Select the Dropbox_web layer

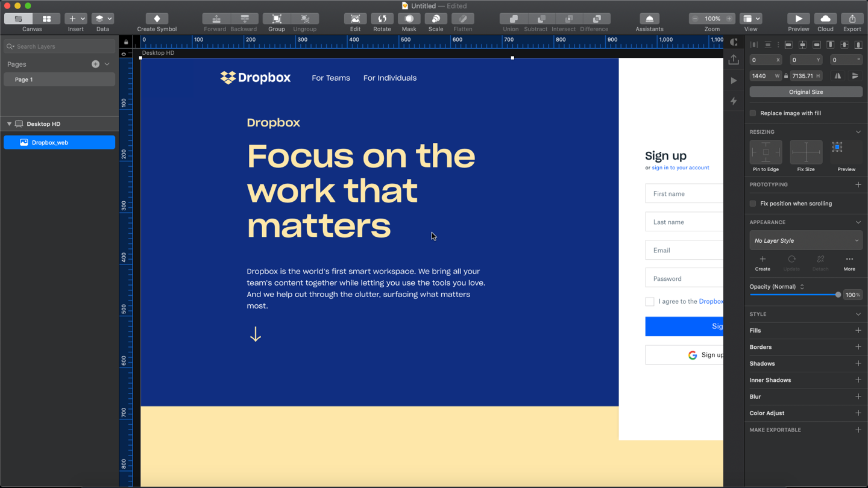[x=59, y=142]
